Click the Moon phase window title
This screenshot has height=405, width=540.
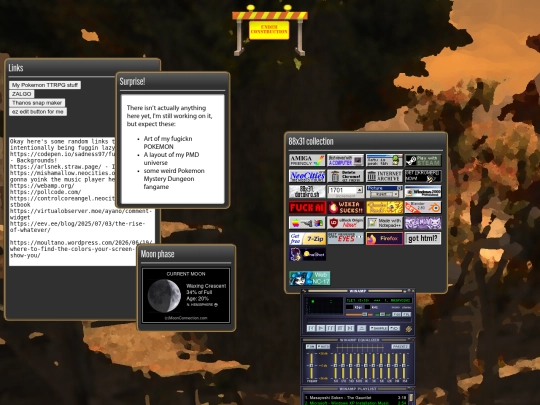point(157,254)
